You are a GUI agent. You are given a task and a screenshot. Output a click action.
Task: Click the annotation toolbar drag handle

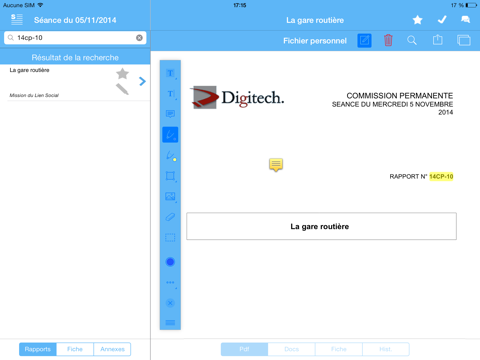click(170, 322)
